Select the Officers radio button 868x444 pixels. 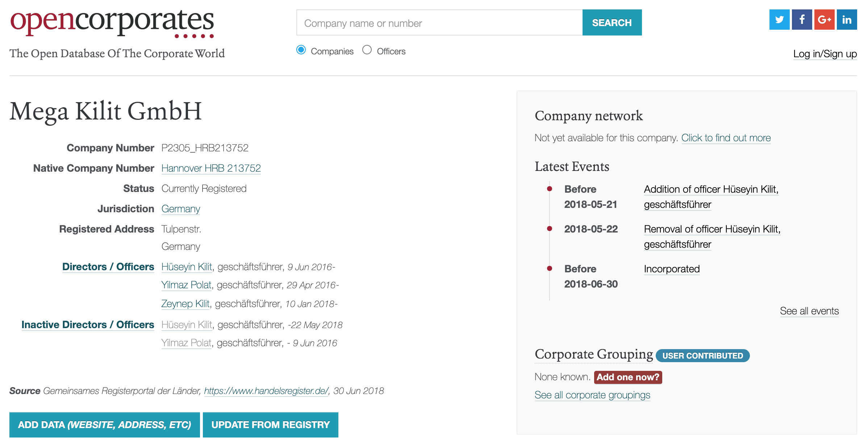(367, 50)
